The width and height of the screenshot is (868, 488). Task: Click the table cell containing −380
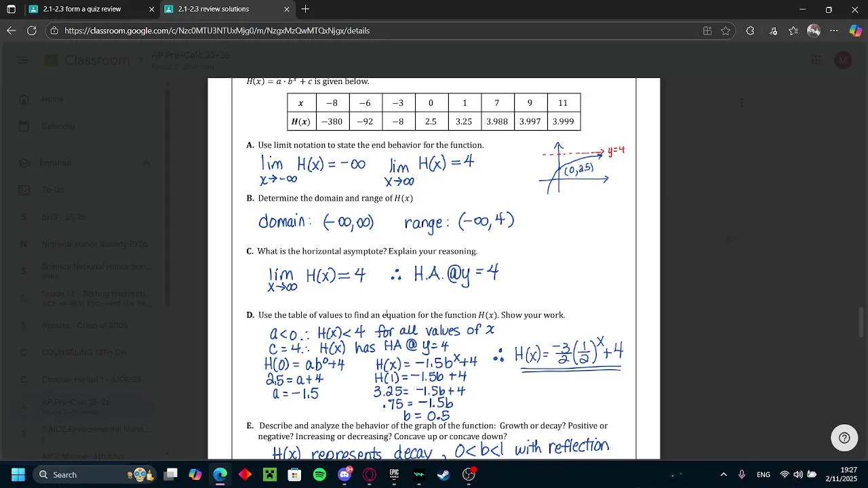point(332,121)
